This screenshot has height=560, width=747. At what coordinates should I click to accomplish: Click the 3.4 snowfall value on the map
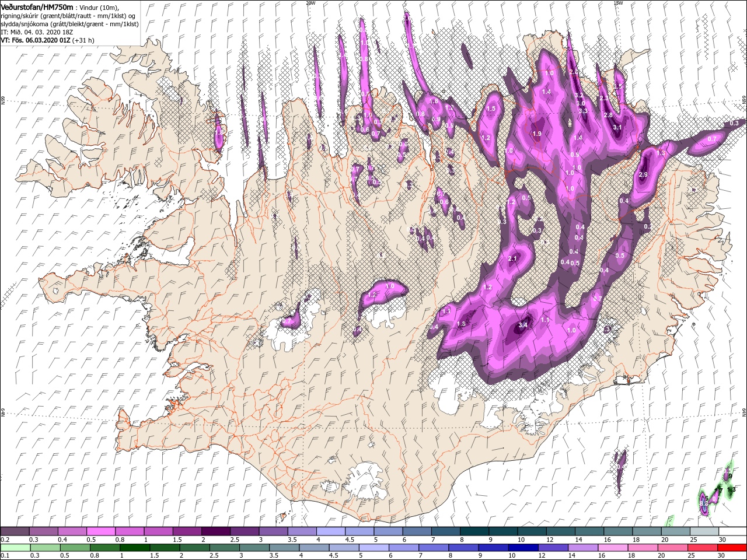click(523, 325)
